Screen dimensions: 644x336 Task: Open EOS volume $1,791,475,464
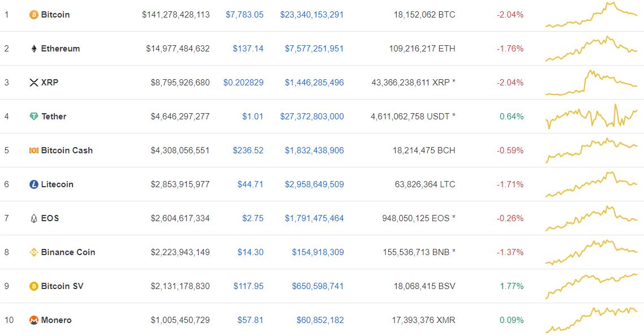[314, 218]
